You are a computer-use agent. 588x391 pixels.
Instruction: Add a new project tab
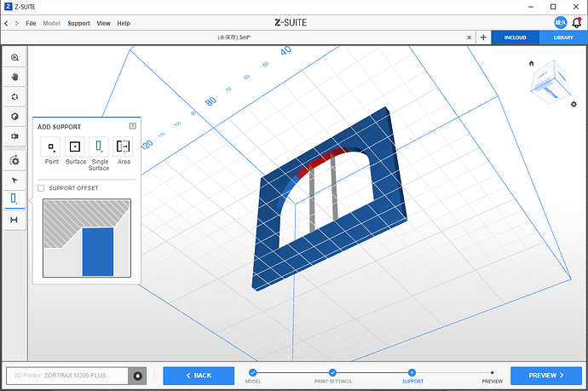tap(483, 37)
